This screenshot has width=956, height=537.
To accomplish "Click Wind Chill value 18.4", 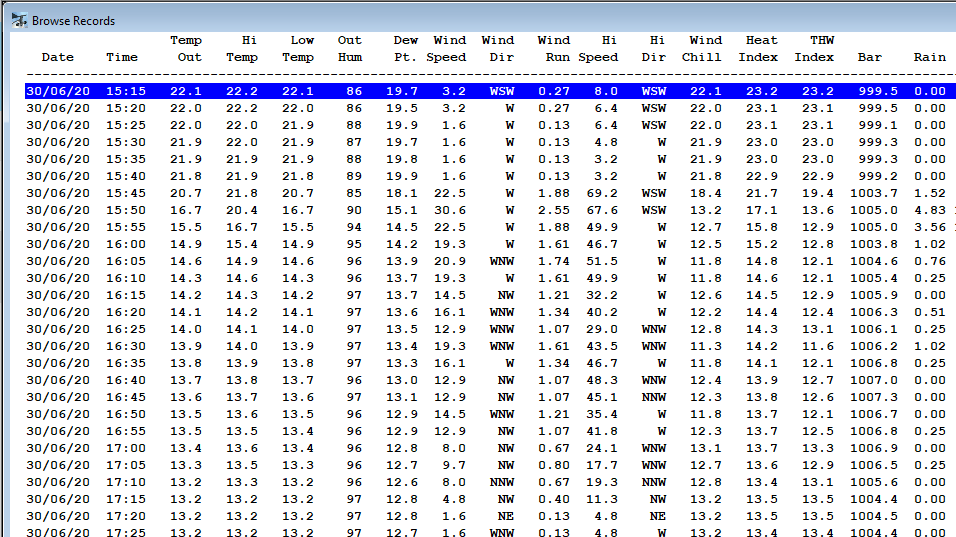I will pyautogui.click(x=705, y=193).
